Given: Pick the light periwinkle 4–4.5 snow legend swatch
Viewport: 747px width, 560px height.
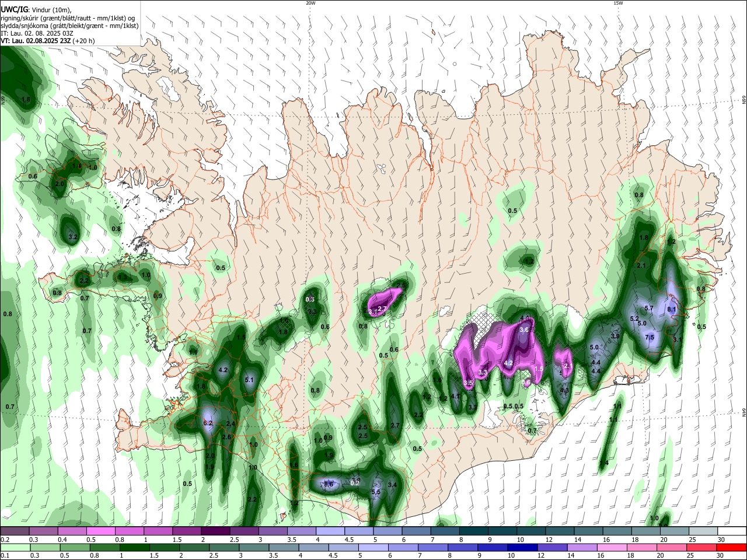Looking at the screenshot, I should coord(330,531).
